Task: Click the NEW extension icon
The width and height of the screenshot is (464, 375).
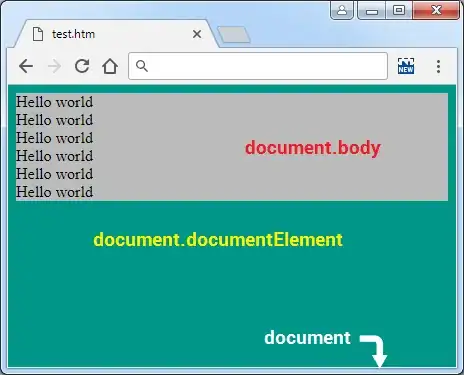Action: (x=406, y=66)
